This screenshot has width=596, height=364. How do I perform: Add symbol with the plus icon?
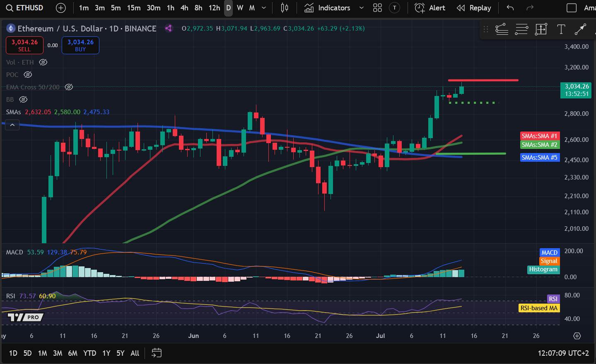tap(61, 8)
